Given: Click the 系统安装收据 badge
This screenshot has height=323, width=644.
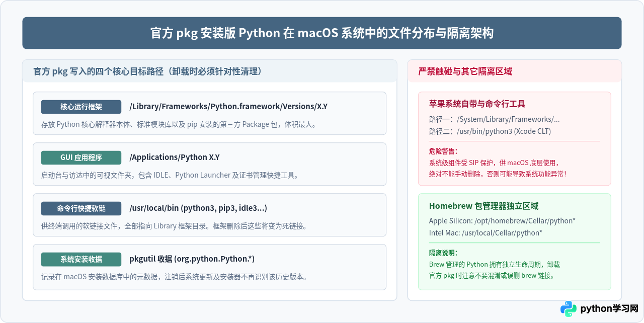Looking at the screenshot, I should (81, 259).
